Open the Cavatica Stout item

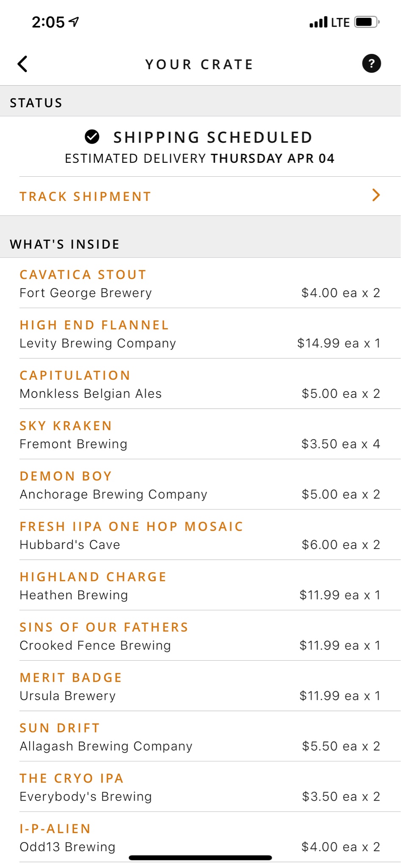pyautogui.click(x=200, y=283)
